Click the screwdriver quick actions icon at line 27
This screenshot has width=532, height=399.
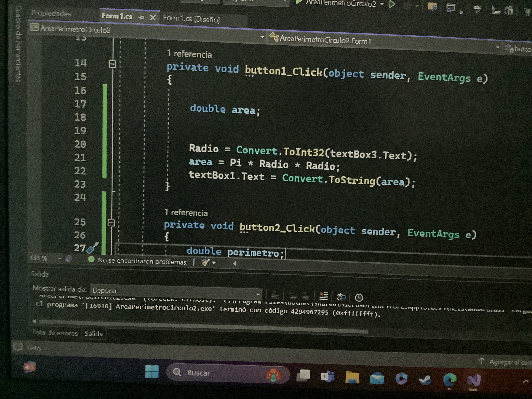pyautogui.click(x=92, y=248)
